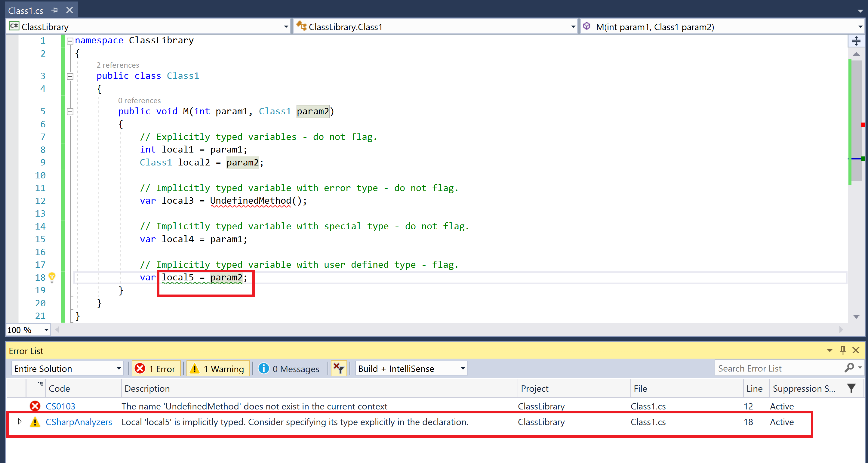Open the Error List window options dropdown

(830, 350)
